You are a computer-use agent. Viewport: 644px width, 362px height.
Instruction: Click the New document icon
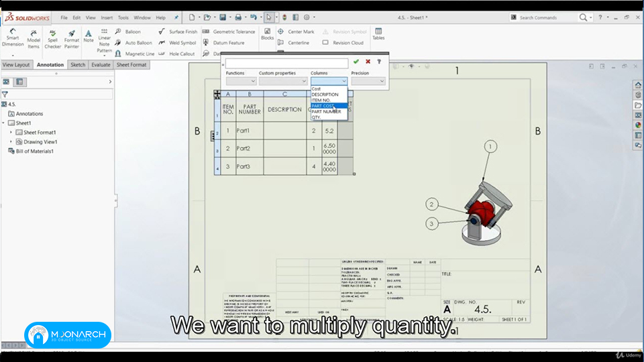(192, 17)
